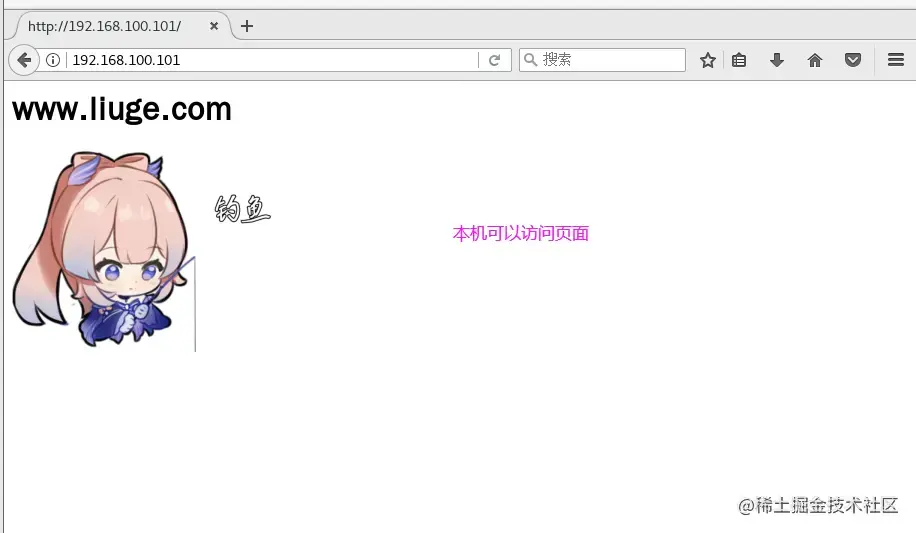Open the downloads arrow icon

[776, 60]
